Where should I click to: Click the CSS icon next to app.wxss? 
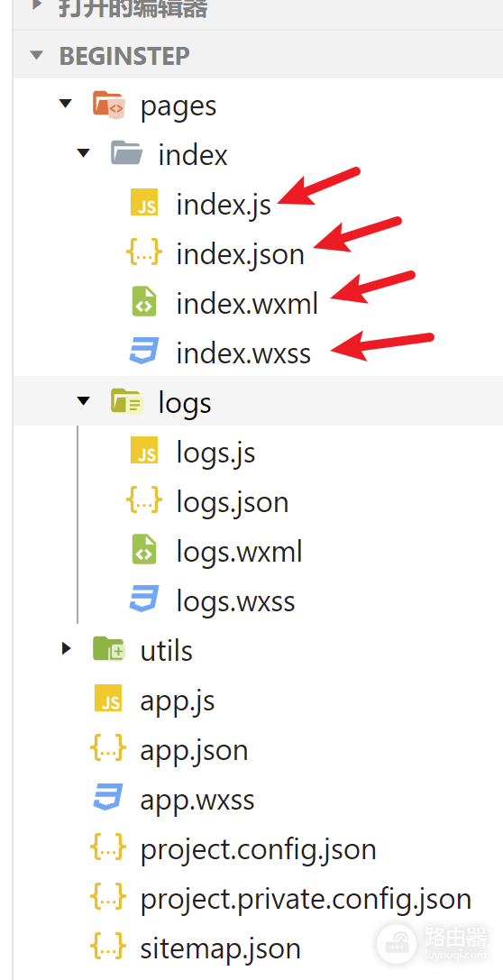(x=108, y=798)
